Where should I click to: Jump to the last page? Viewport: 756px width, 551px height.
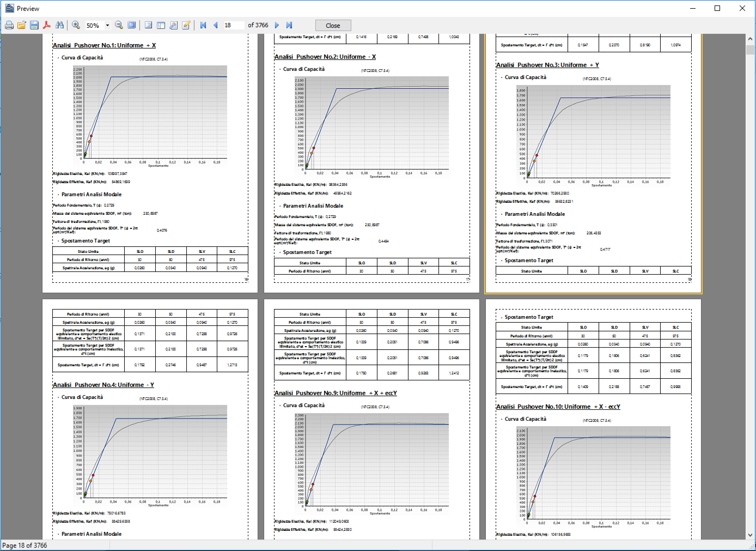[289, 25]
